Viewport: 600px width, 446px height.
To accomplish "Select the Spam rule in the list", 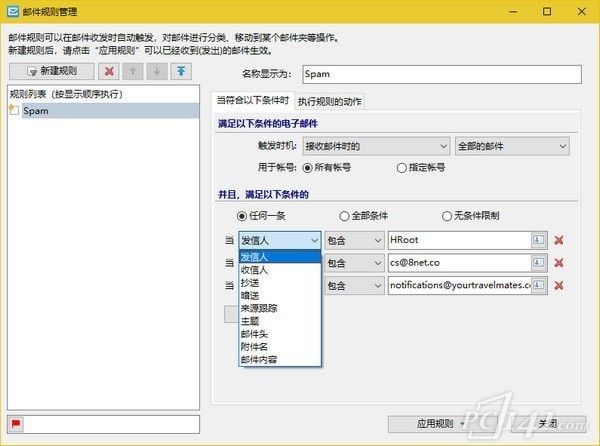I will [x=110, y=111].
